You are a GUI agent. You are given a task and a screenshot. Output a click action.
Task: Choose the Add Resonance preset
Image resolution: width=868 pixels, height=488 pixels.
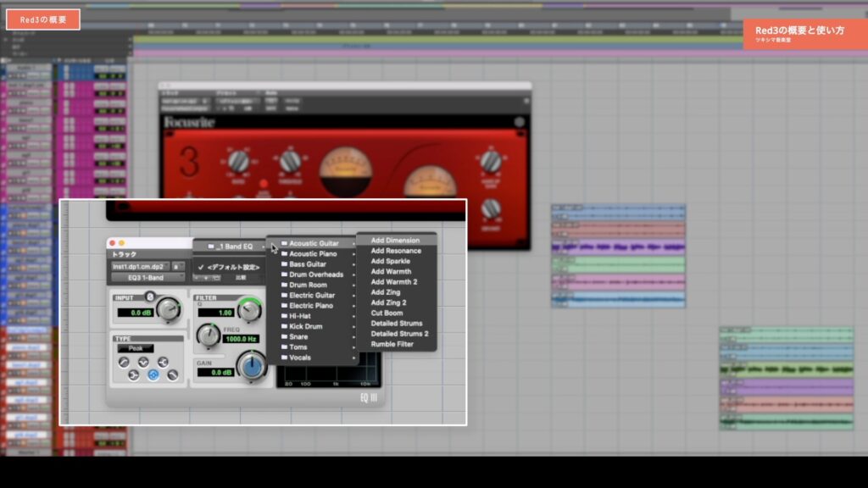[397, 251]
